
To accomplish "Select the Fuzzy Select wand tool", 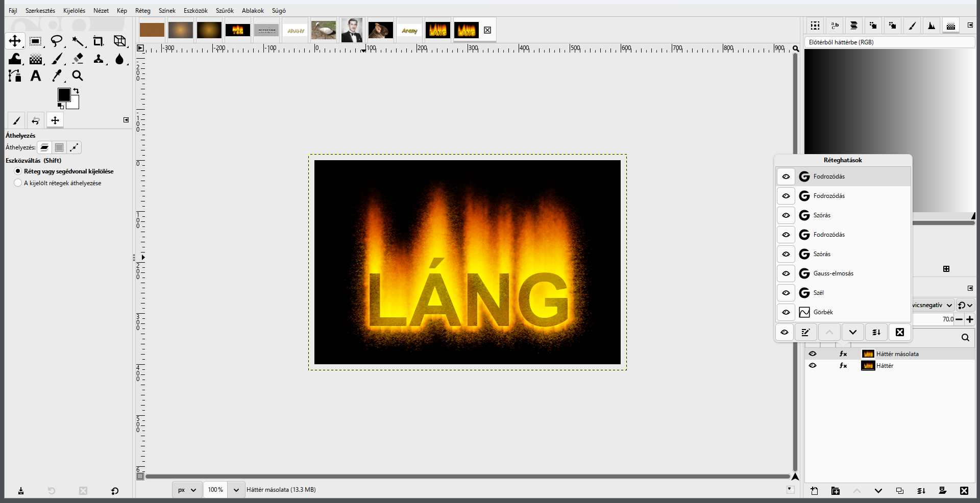I will point(78,41).
